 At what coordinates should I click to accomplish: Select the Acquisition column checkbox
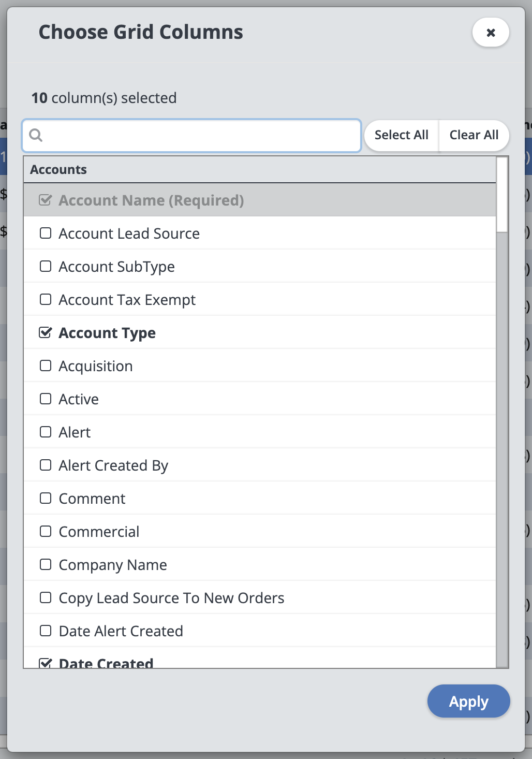coord(46,366)
